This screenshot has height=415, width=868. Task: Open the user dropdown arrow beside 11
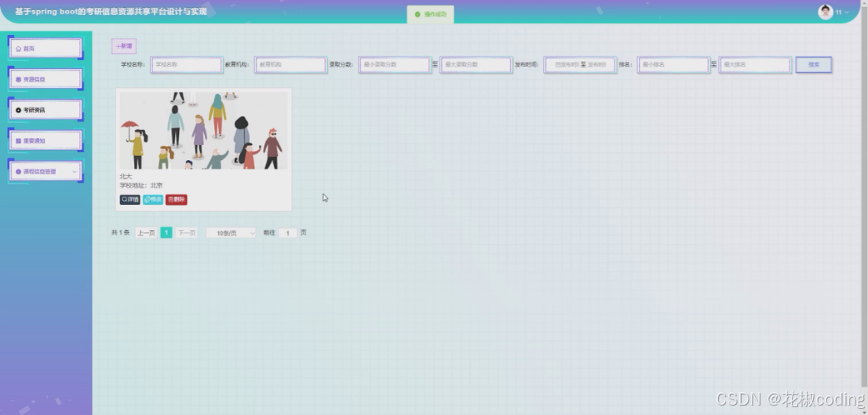(846, 13)
